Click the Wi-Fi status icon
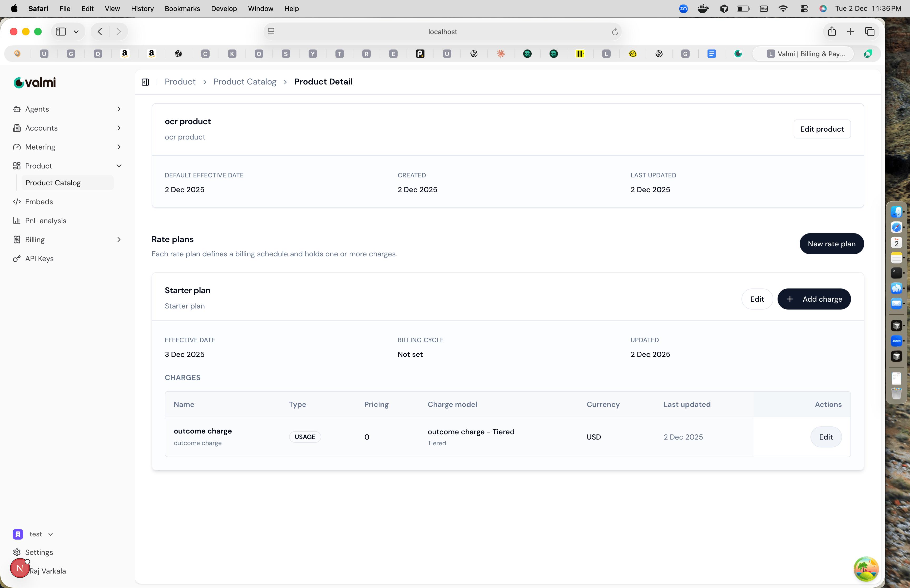This screenshot has width=910, height=588. (x=783, y=9)
